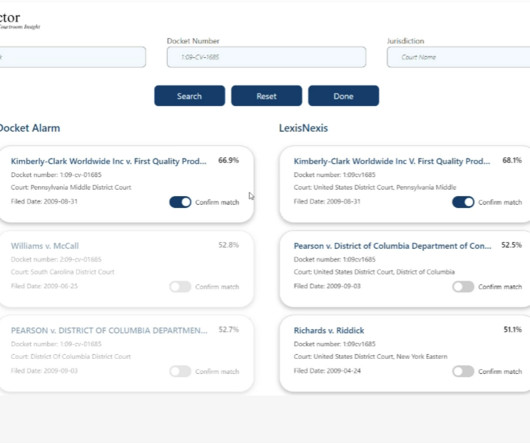Click Court: Pennsylvania Middle District Court text
The width and height of the screenshot is (530, 443).
[x=71, y=187]
